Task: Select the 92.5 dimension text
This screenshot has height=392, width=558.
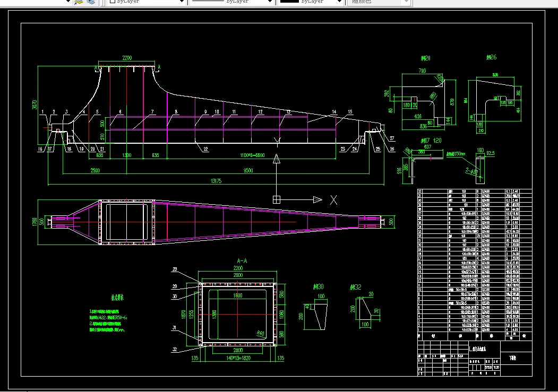Action: [x=491, y=153]
